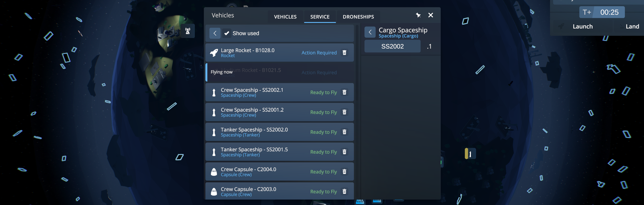Click Action Required for Large Rocket B1028.0

(x=319, y=53)
